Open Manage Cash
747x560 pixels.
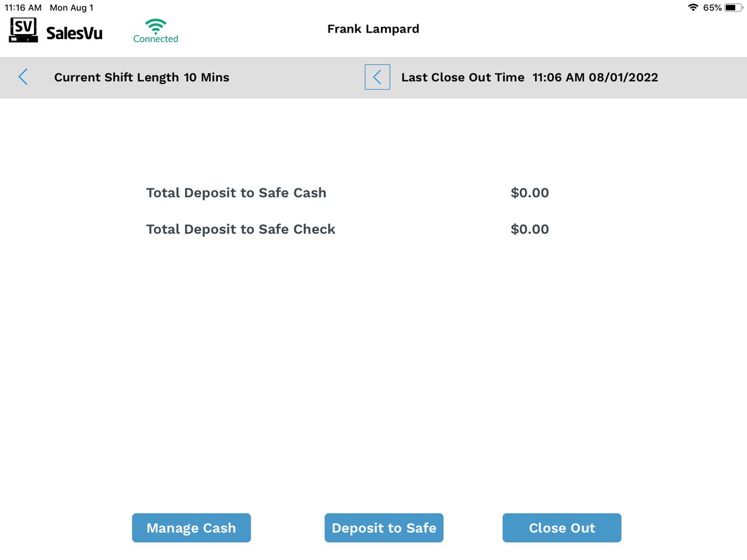[191, 528]
